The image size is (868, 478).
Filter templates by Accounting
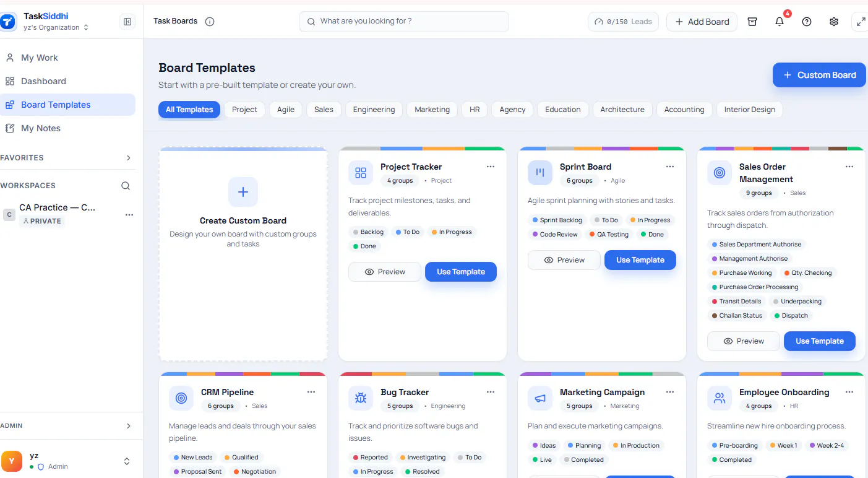pyautogui.click(x=684, y=110)
